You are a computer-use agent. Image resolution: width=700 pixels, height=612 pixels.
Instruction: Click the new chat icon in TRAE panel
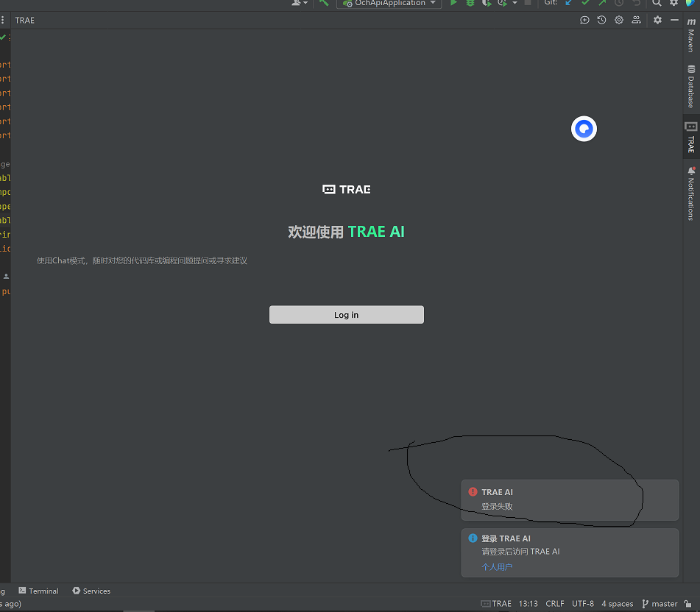584,20
